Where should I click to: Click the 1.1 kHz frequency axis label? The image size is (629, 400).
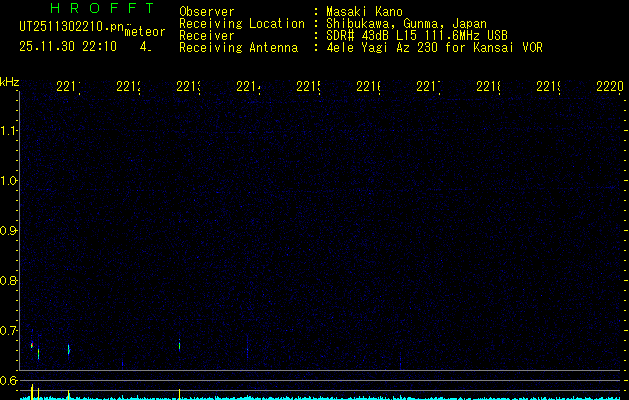(x=8, y=130)
